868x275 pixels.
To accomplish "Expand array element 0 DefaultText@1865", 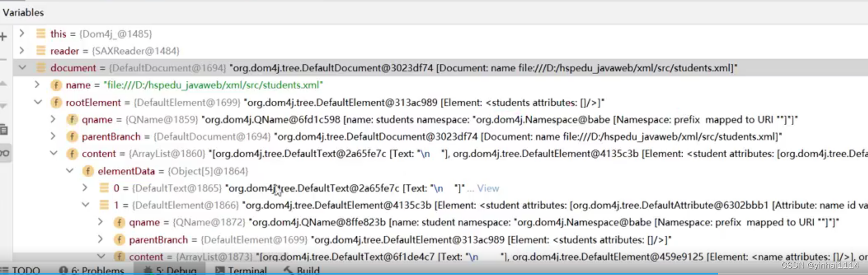I will click(85, 188).
